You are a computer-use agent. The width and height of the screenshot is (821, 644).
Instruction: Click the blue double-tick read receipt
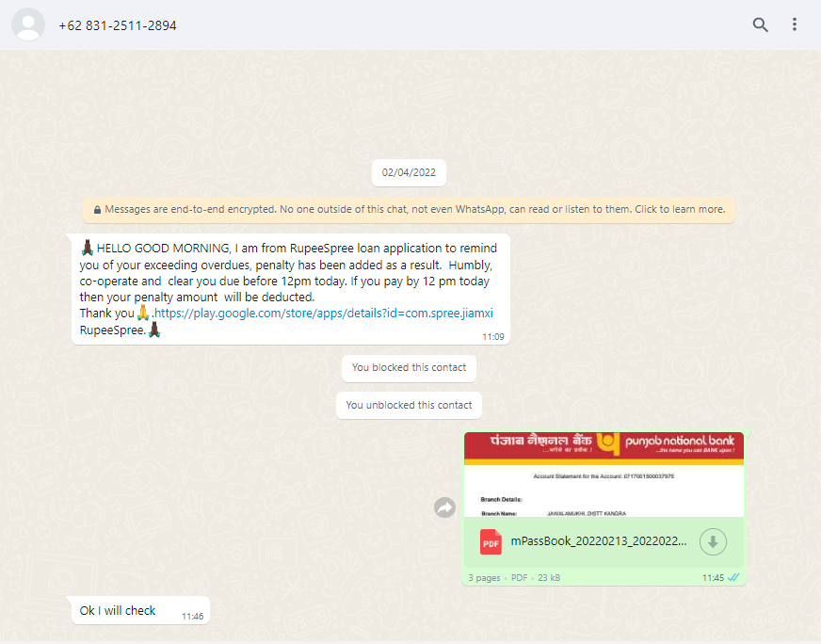tap(733, 577)
